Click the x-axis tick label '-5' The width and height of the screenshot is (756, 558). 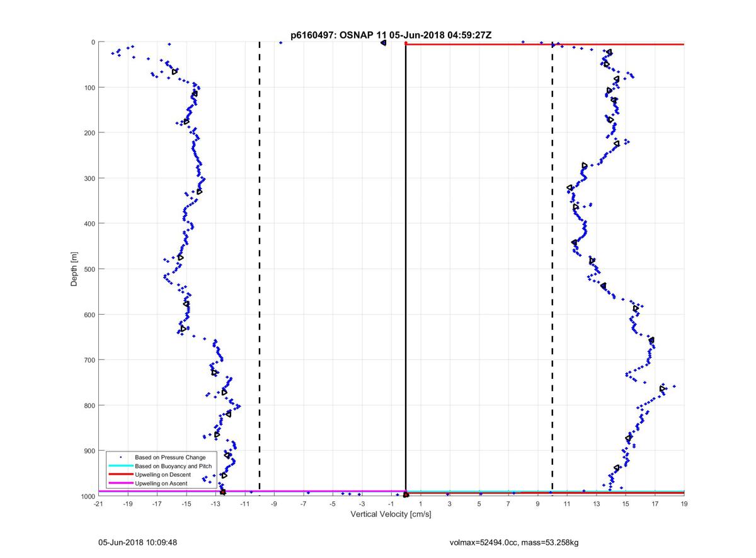[332, 504]
